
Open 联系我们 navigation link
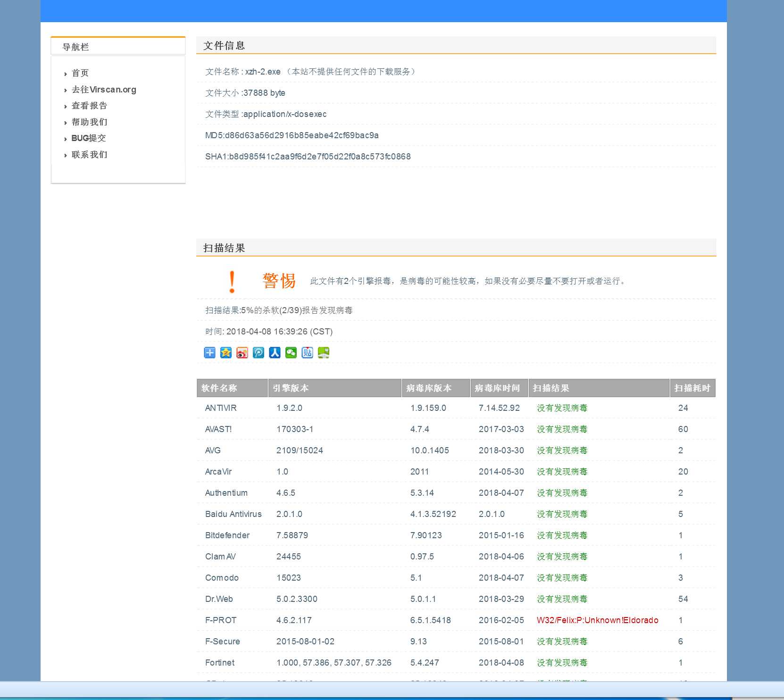point(90,155)
